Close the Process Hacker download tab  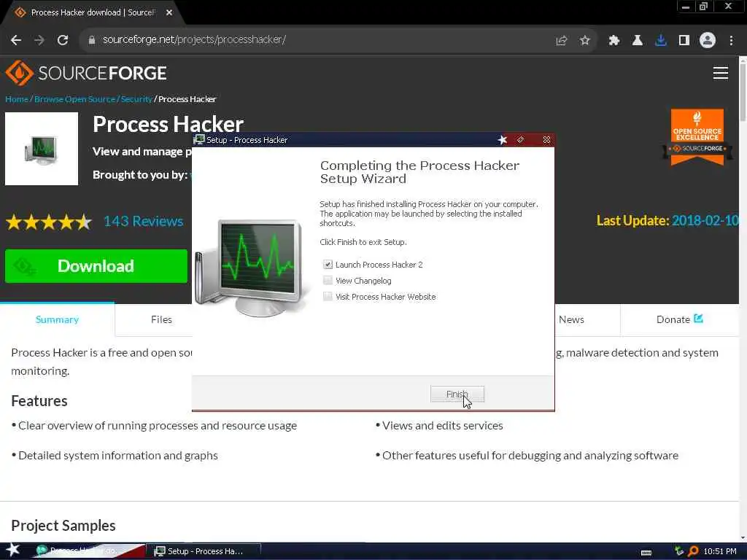coord(169,13)
